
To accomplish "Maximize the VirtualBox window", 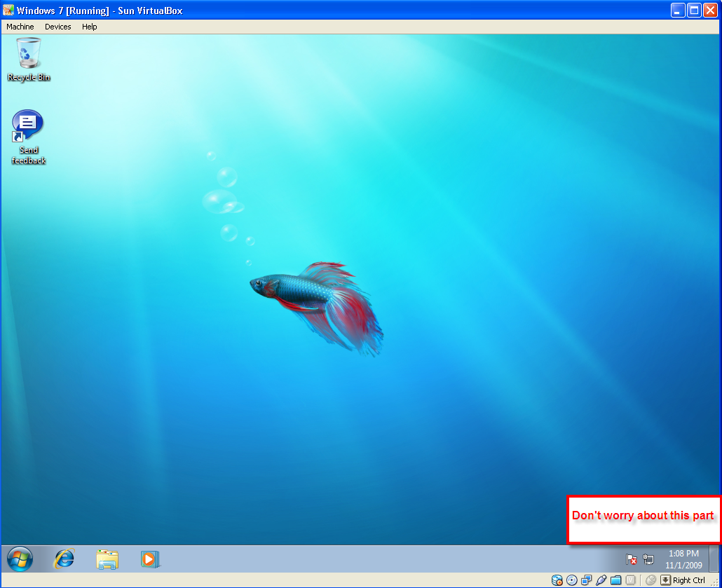I will pos(694,10).
